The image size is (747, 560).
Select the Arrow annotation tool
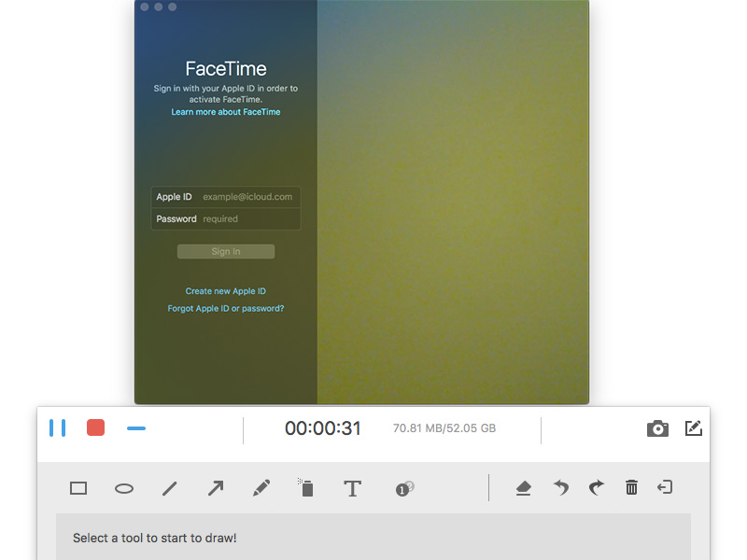tap(216, 487)
